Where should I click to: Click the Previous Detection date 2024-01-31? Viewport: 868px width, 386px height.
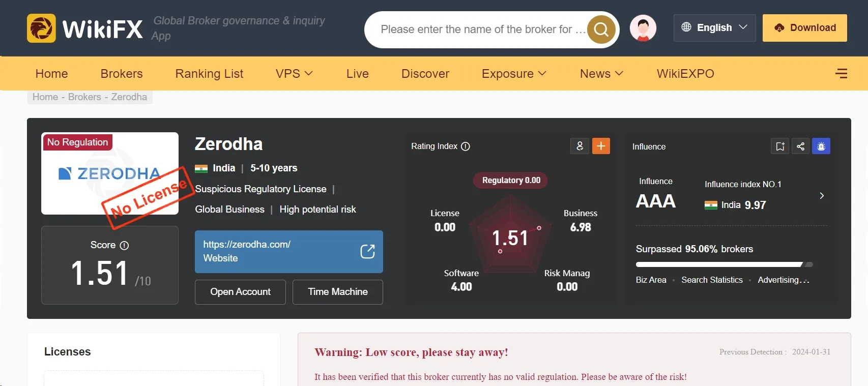811,352
